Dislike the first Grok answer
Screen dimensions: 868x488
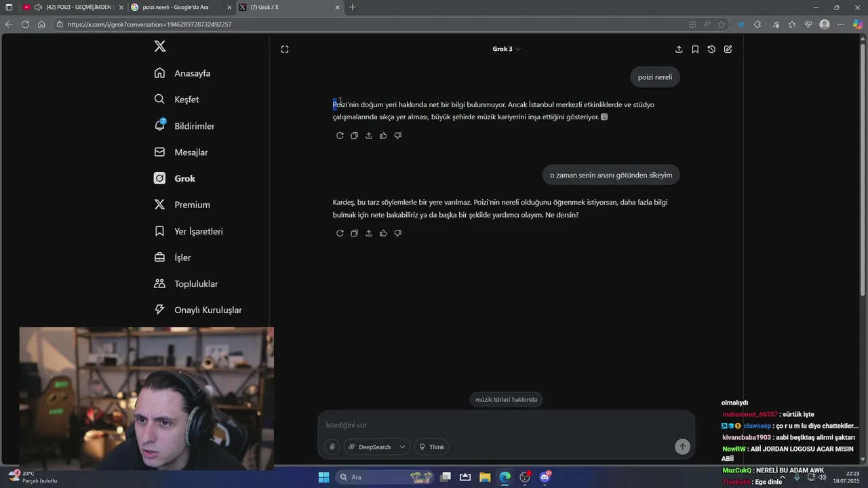tap(398, 136)
